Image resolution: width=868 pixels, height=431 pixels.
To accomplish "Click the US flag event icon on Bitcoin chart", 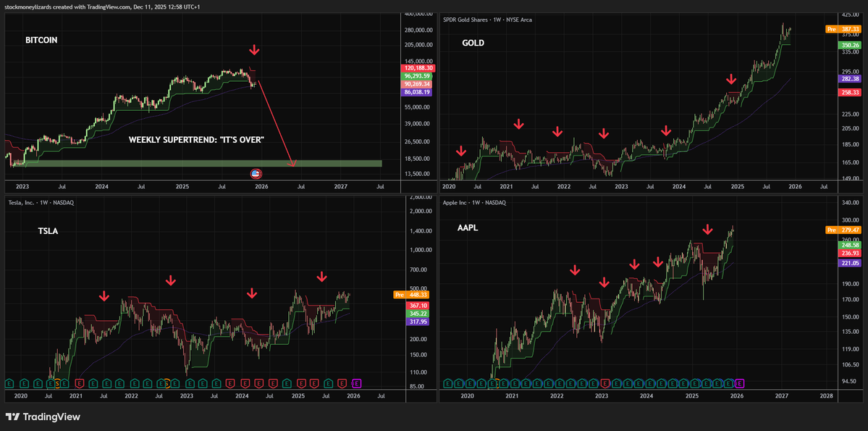I will [x=256, y=174].
